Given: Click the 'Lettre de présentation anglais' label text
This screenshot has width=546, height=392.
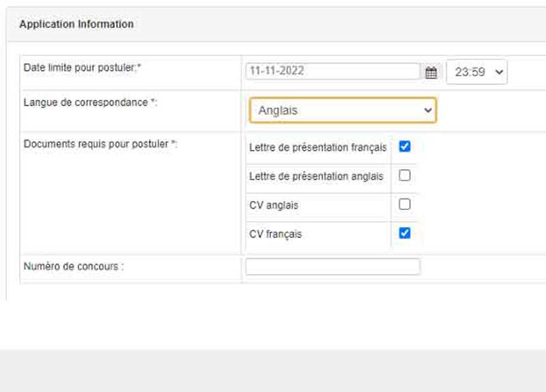Looking at the screenshot, I should coord(316,177).
